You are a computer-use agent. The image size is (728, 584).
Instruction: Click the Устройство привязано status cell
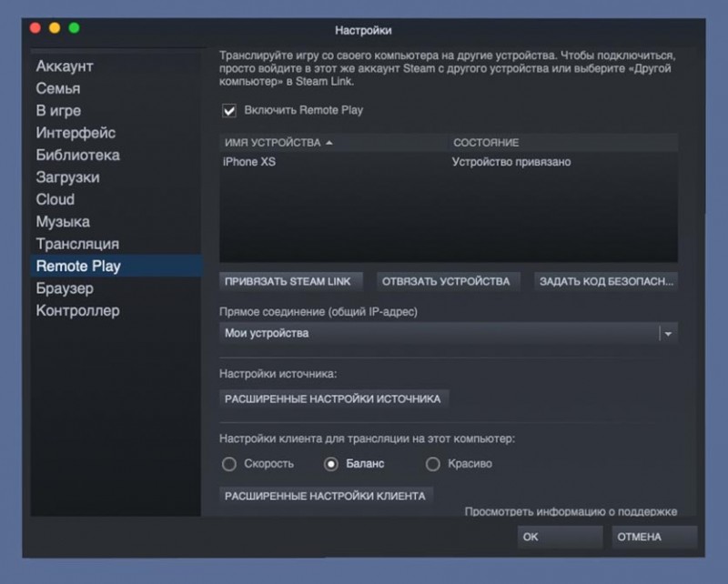tap(511, 162)
